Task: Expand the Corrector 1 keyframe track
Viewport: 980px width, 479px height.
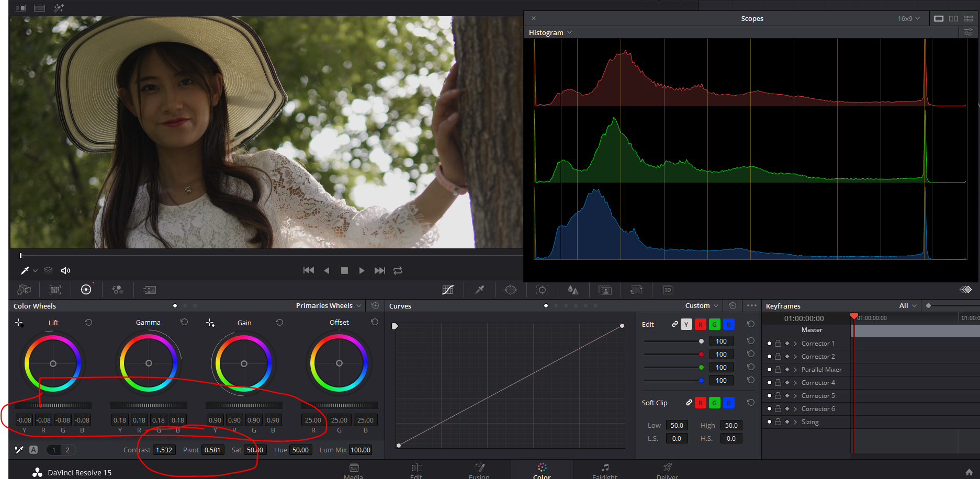Action: 795,344
